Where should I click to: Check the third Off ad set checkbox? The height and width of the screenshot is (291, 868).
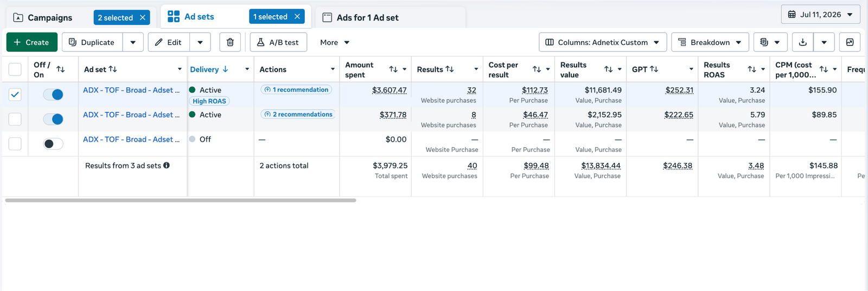pos(15,144)
